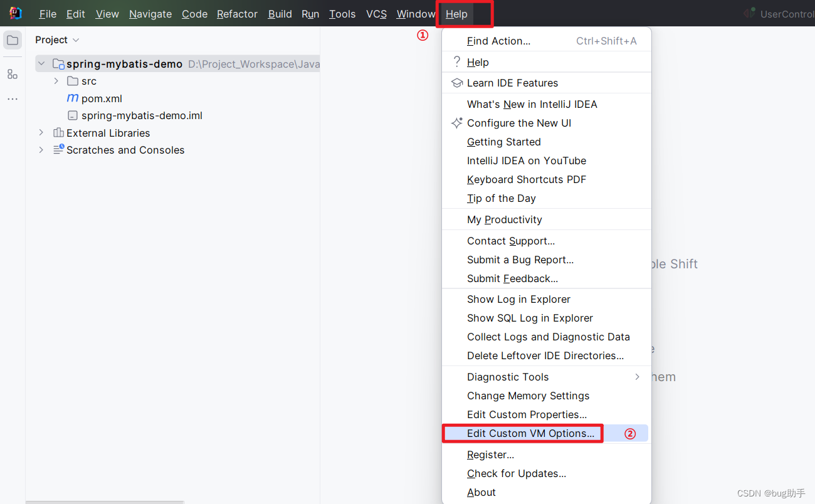815x504 pixels.
Task: Select spring-mybatis-demo.iml in project tree
Action: [x=142, y=115]
